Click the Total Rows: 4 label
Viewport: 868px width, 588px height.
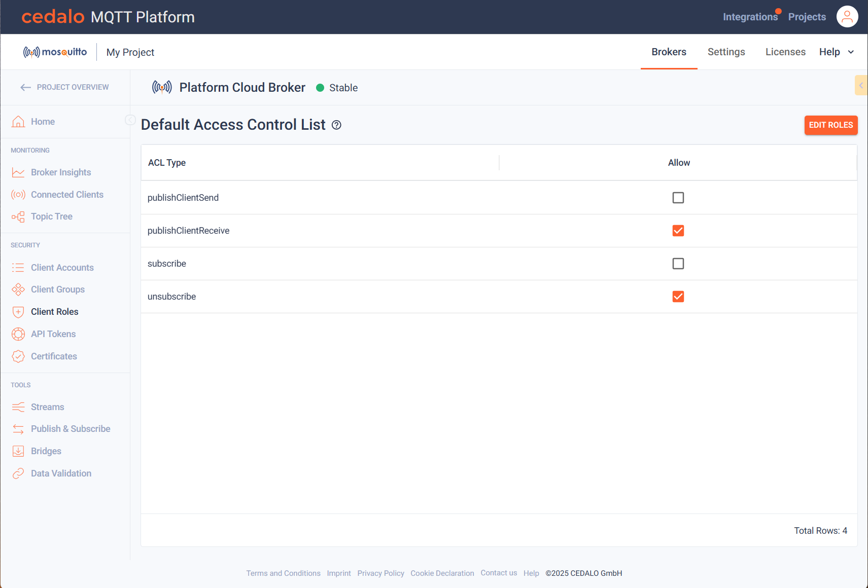[820, 531]
